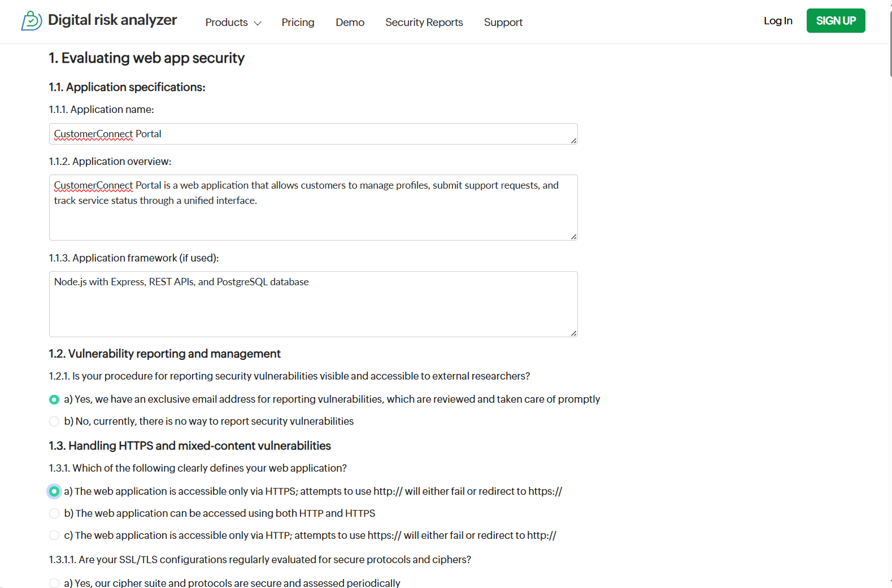
Task: Select "accessed using both HTTP and HTTPS" option
Action: pyautogui.click(x=54, y=513)
